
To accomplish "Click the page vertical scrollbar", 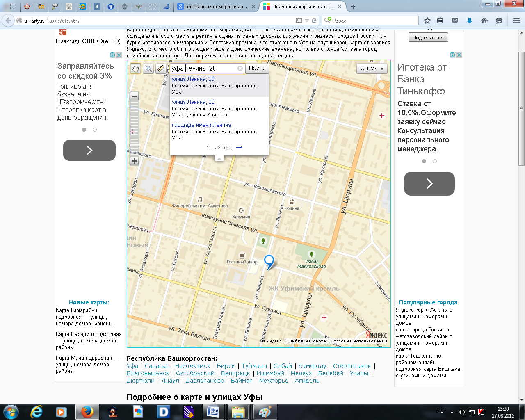I will tap(521, 109).
